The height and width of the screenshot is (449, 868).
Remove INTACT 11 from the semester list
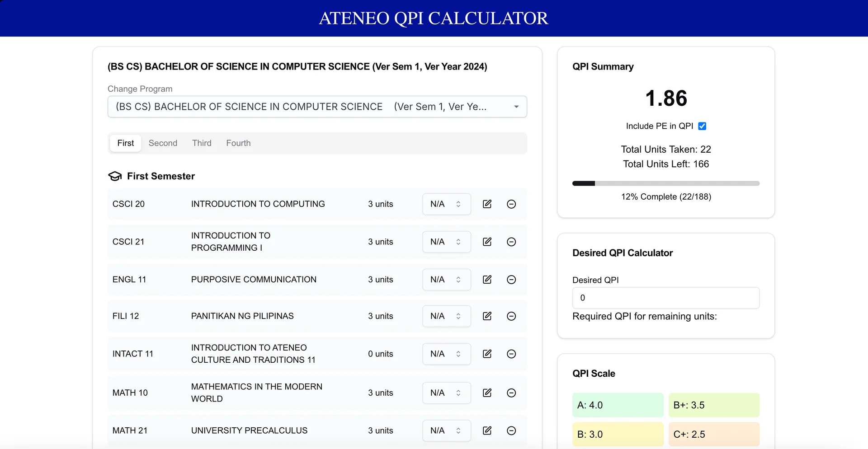pyautogui.click(x=511, y=354)
